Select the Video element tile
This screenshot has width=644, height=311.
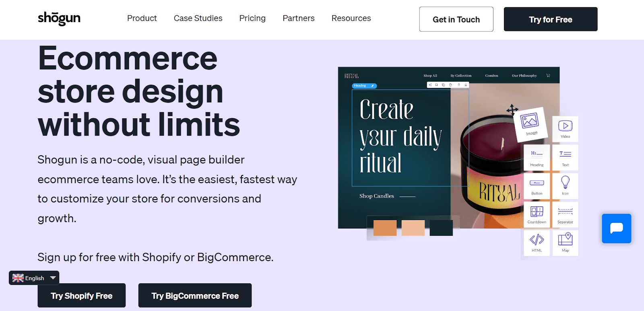tap(565, 129)
